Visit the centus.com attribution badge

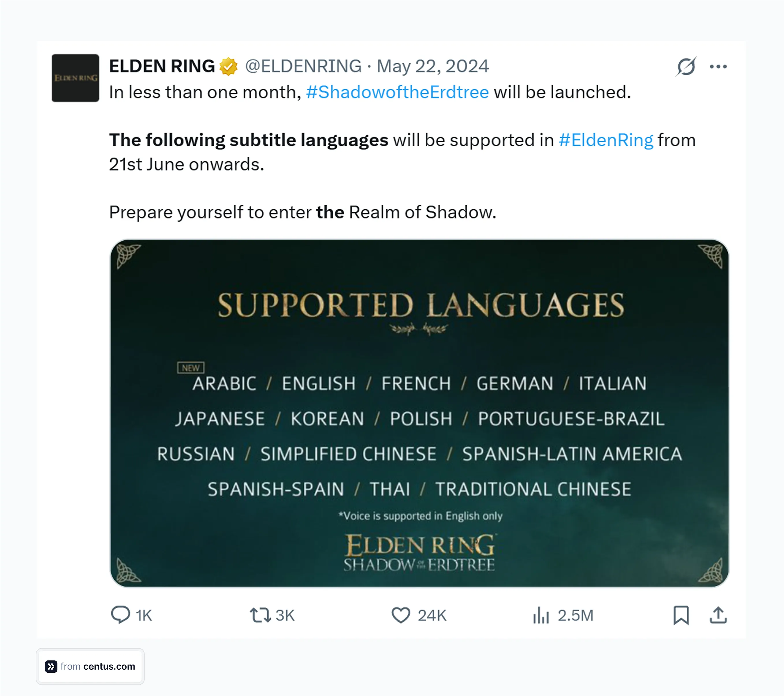click(90, 666)
